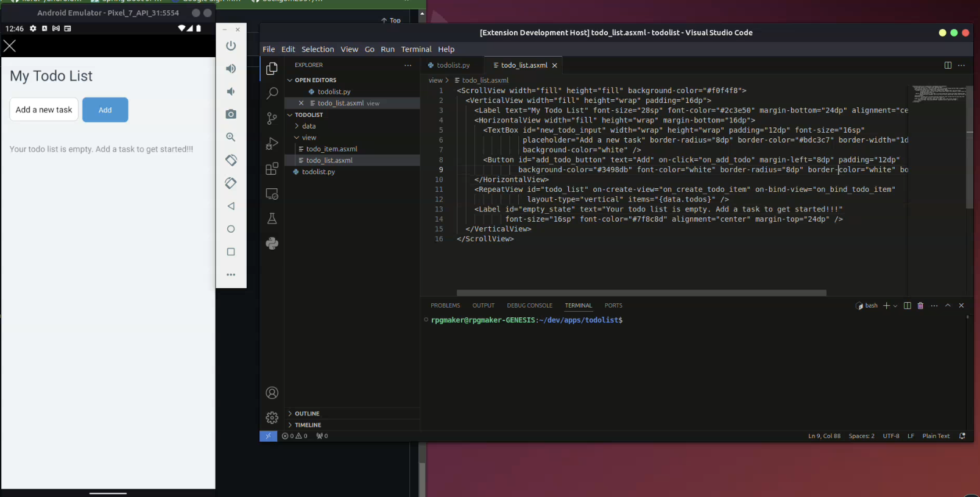980x497 pixels.
Task: Rotate emulator left with first rotate icon
Action: [231, 160]
